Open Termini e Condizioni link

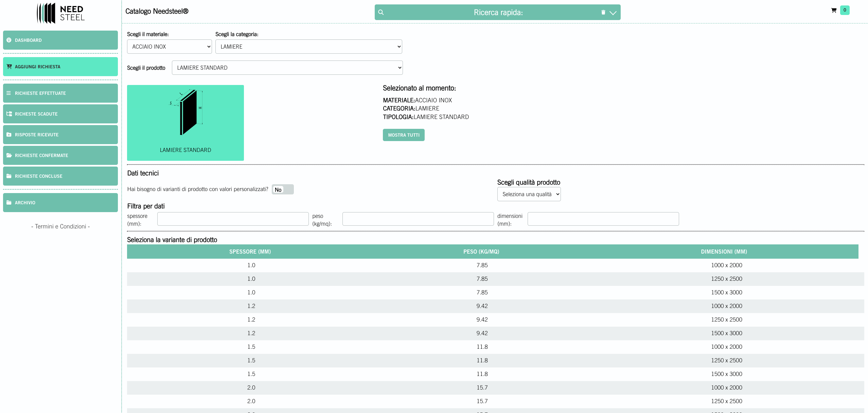[60, 226]
